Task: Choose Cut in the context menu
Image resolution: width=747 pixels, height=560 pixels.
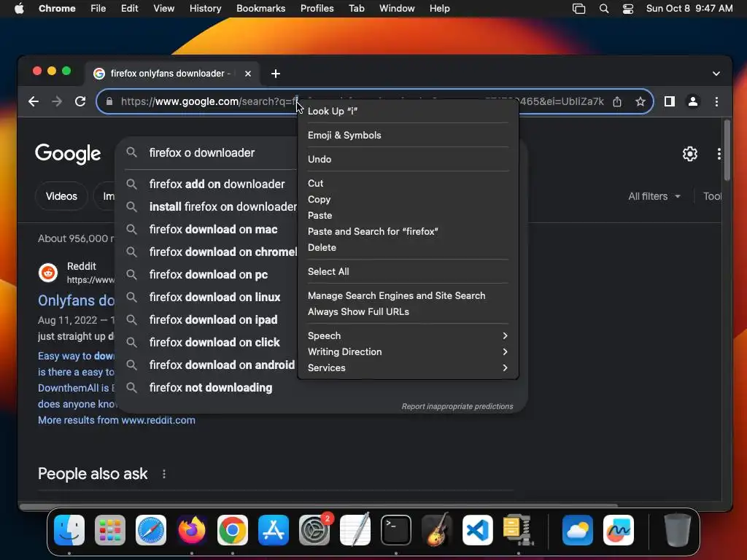Action: pos(408,183)
